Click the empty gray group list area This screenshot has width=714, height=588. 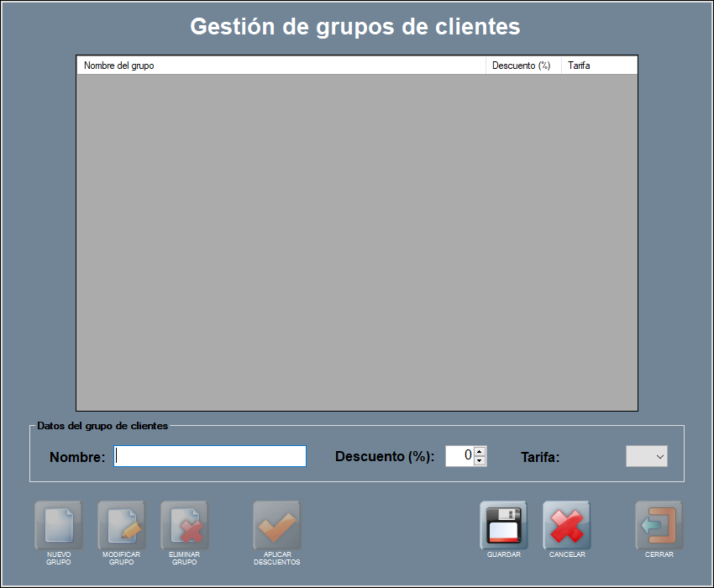coord(357,242)
